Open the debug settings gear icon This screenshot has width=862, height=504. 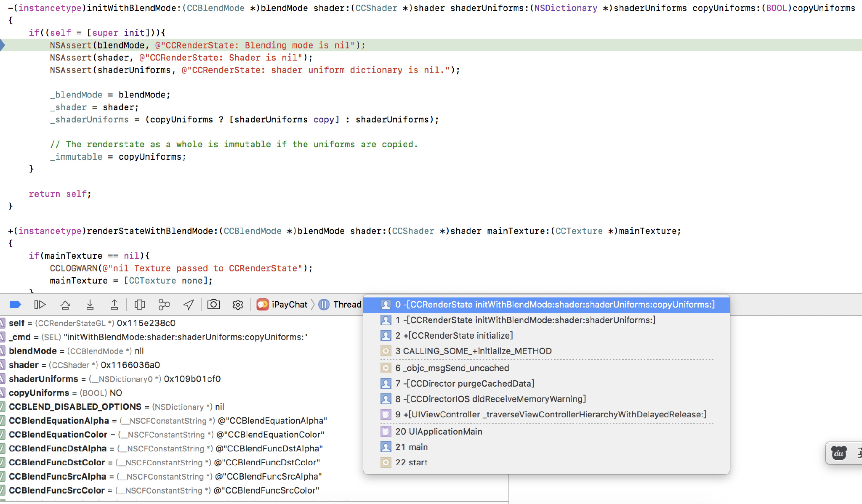238,305
